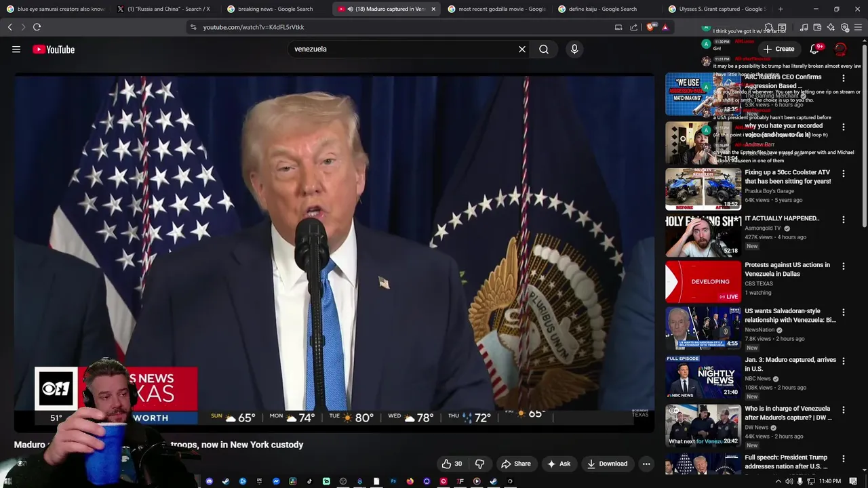
Task: Run search with the magnifier button
Action: tap(544, 49)
